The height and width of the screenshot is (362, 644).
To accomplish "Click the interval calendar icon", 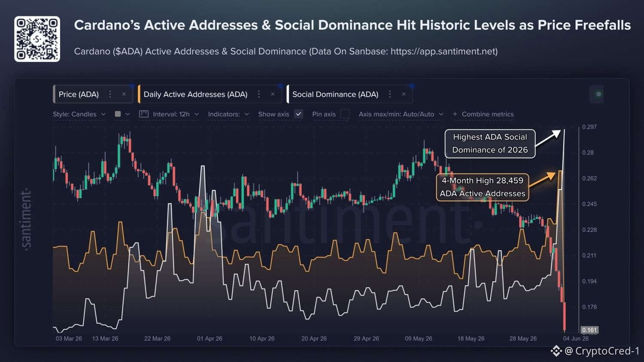I will coord(144,114).
